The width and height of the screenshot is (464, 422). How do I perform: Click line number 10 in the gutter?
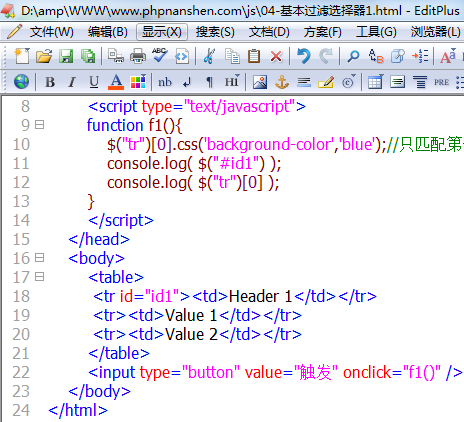21,144
